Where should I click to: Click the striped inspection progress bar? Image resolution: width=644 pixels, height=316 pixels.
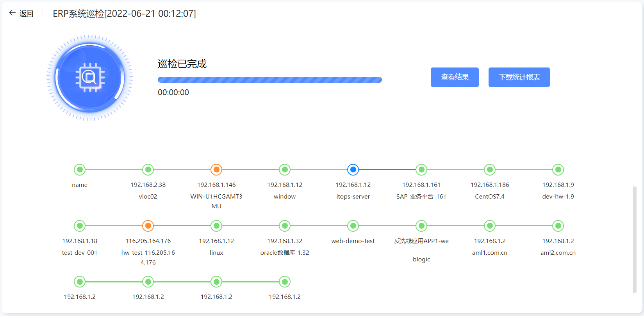[270, 80]
